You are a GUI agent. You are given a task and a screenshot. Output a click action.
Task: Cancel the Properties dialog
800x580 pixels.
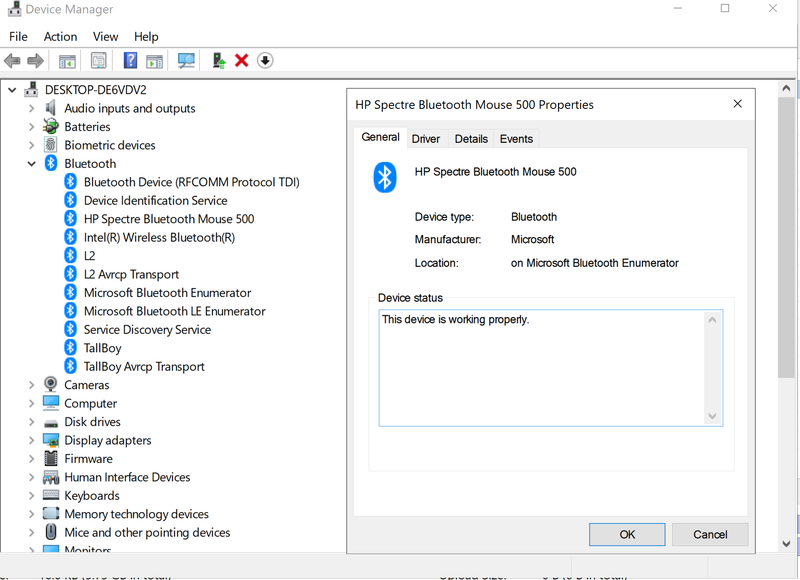[710, 534]
